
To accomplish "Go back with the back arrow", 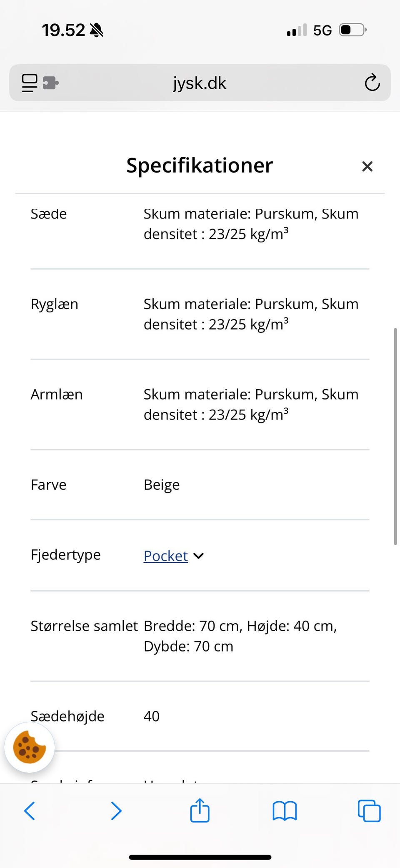I will pyautogui.click(x=30, y=811).
